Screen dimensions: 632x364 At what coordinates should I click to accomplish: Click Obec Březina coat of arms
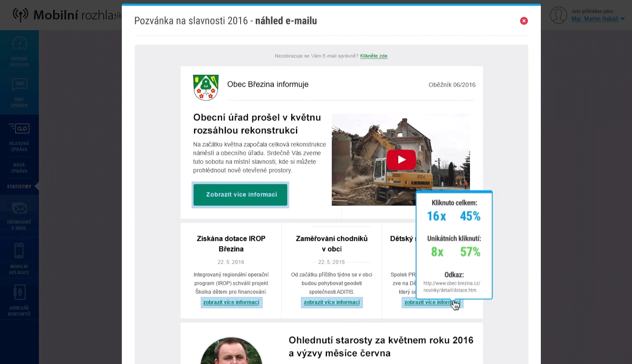[206, 87]
